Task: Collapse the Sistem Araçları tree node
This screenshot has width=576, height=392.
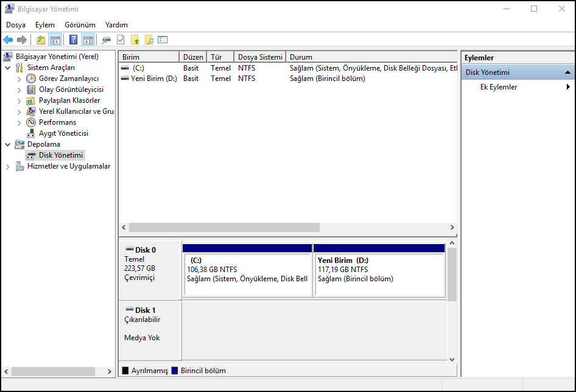Action: 8,68
